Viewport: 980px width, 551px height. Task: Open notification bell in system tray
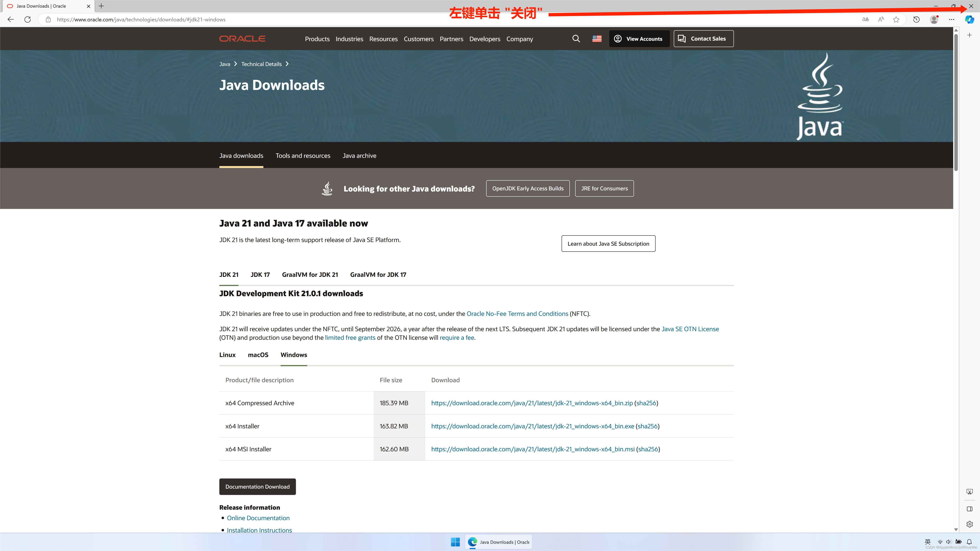pos(969,541)
